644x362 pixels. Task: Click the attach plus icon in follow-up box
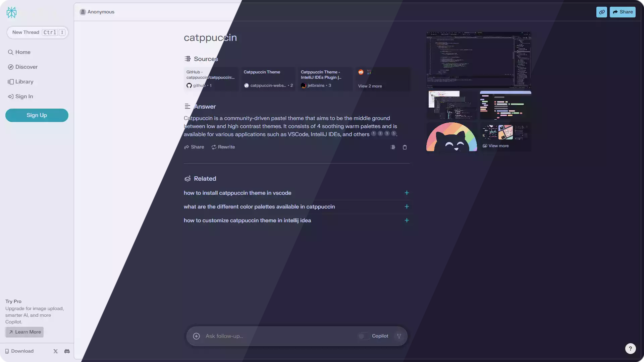tap(197, 336)
